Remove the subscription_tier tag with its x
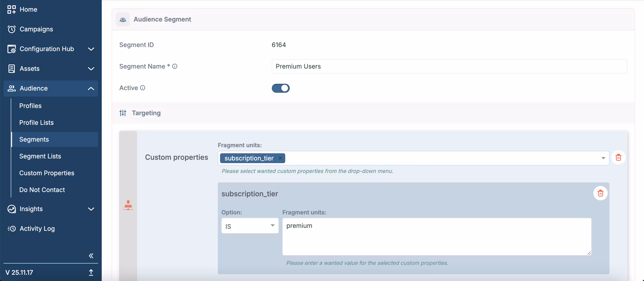 [280, 158]
